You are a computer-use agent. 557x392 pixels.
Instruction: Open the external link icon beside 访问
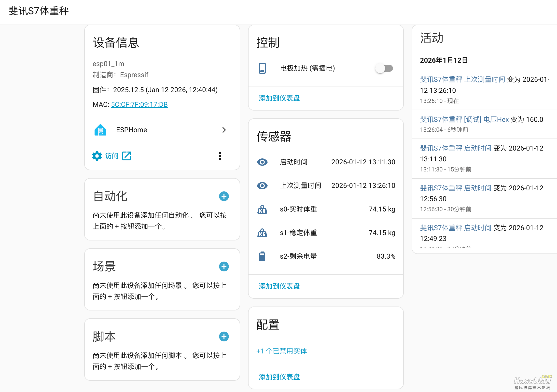[x=126, y=156]
